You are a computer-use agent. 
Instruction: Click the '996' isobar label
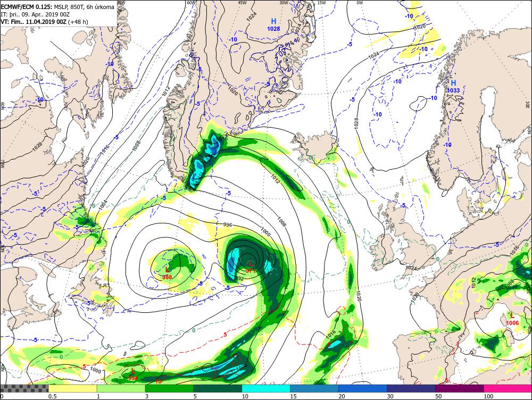(x=228, y=224)
